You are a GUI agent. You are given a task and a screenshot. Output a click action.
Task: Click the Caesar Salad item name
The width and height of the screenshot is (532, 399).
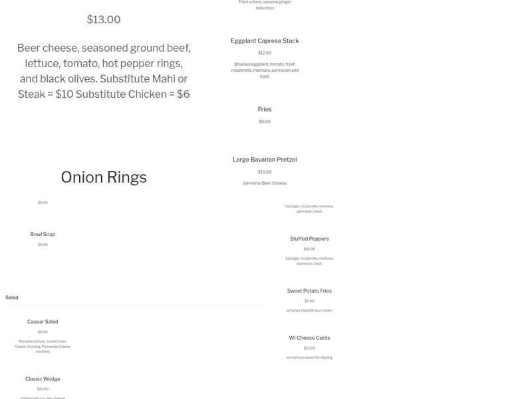tap(43, 322)
